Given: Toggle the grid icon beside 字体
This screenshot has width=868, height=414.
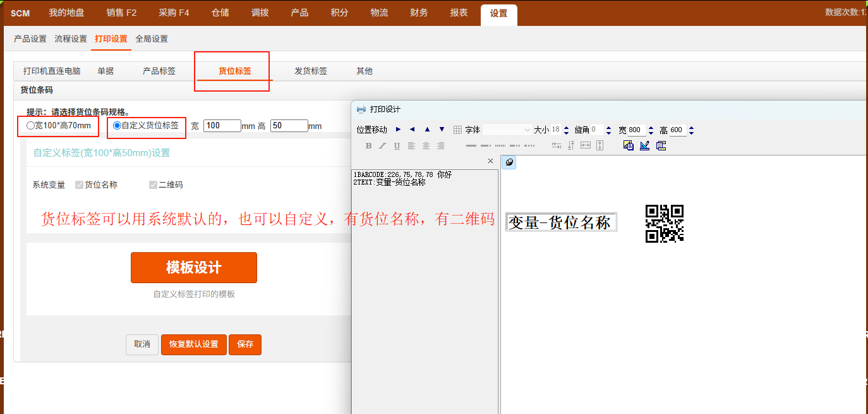Looking at the screenshot, I should point(458,130).
